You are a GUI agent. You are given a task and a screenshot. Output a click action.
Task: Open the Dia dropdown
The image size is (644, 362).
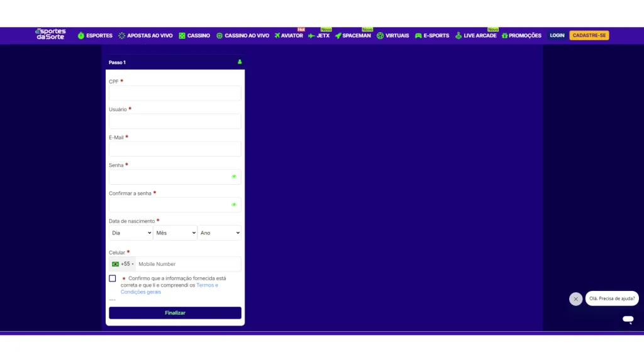pos(131,233)
